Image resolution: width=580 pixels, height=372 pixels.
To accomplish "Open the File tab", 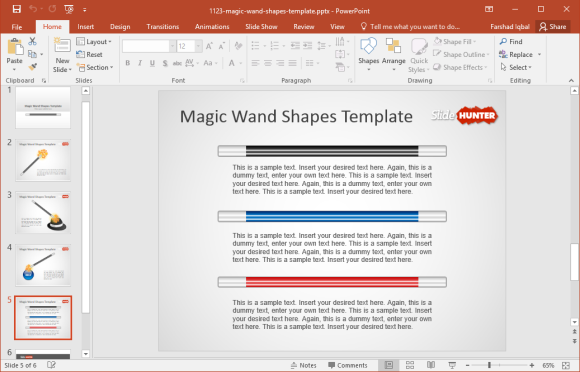I will tap(17, 27).
